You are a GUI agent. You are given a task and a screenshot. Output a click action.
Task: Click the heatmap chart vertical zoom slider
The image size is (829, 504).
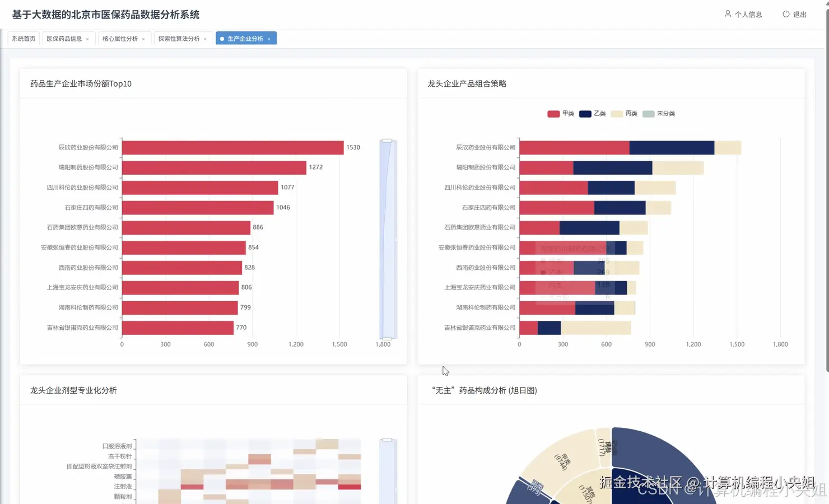[388, 472]
